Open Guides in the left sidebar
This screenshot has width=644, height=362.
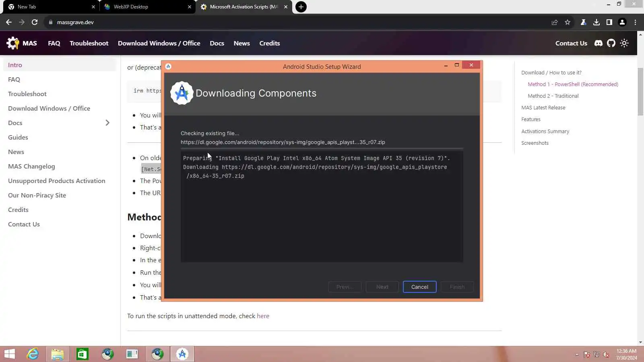pyautogui.click(x=60, y=137)
